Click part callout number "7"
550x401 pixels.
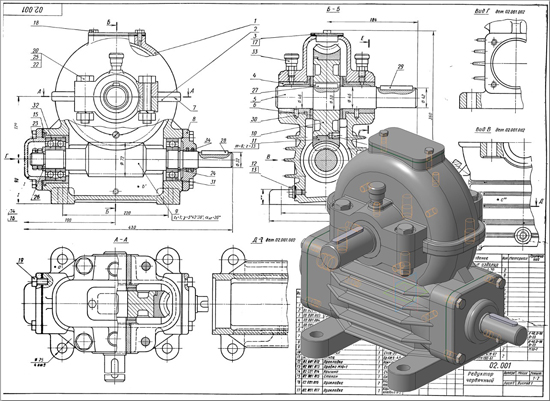point(194,107)
